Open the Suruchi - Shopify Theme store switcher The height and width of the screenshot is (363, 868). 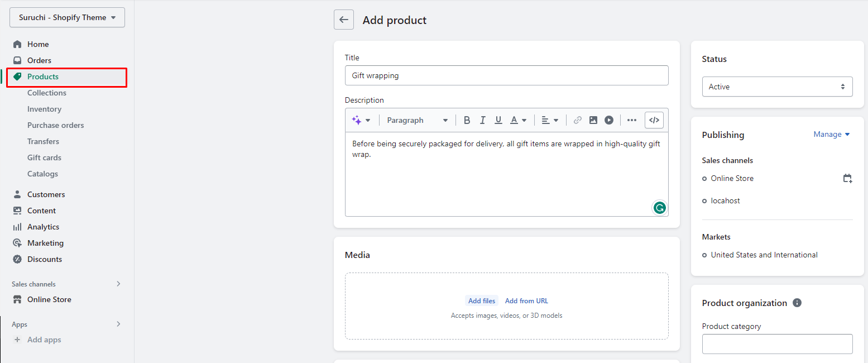[x=67, y=17]
